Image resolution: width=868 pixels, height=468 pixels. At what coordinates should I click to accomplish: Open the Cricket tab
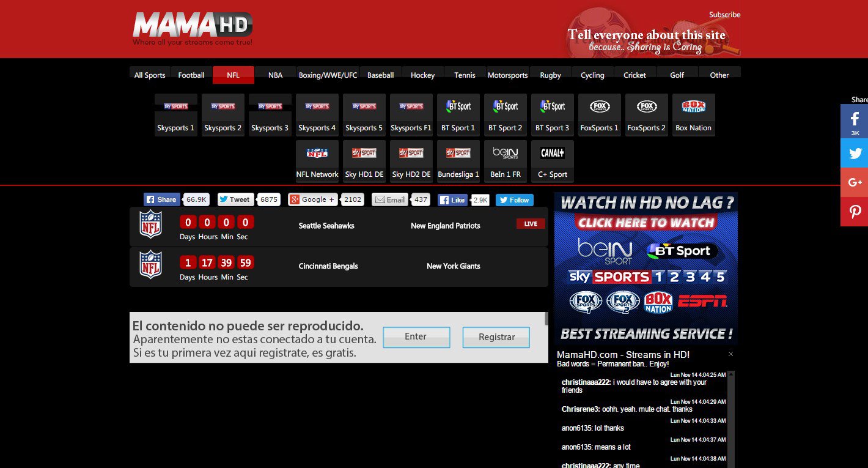click(x=634, y=75)
